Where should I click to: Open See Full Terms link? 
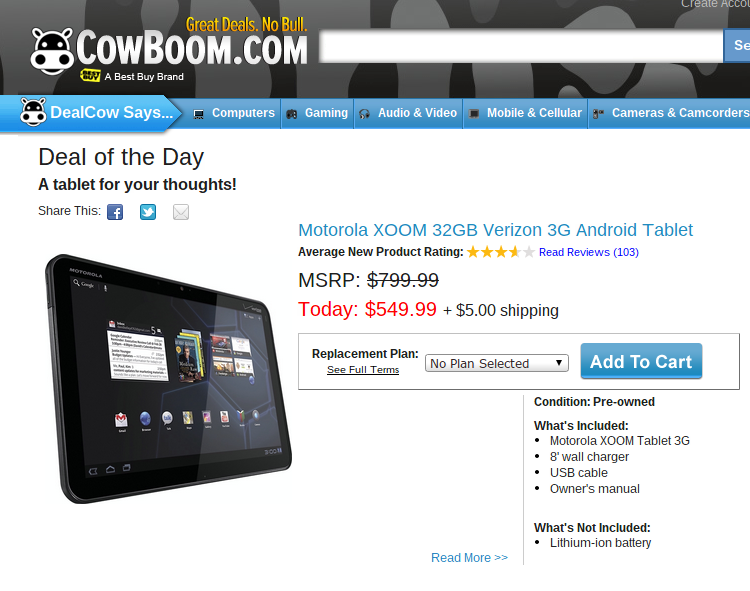(x=363, y=370)
